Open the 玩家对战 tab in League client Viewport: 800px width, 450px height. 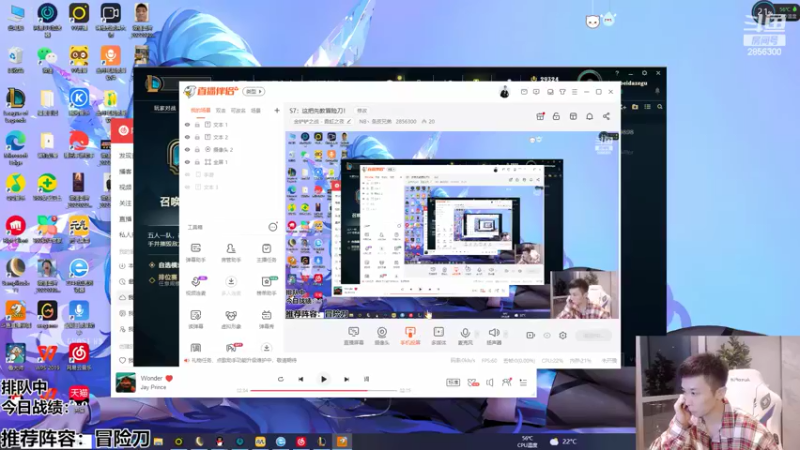tap(165, 108)
